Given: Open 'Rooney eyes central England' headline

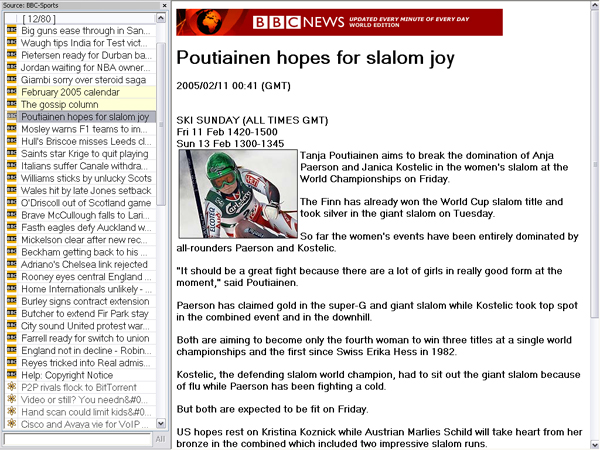Looking at the screenshot, I should pos(86,277).
